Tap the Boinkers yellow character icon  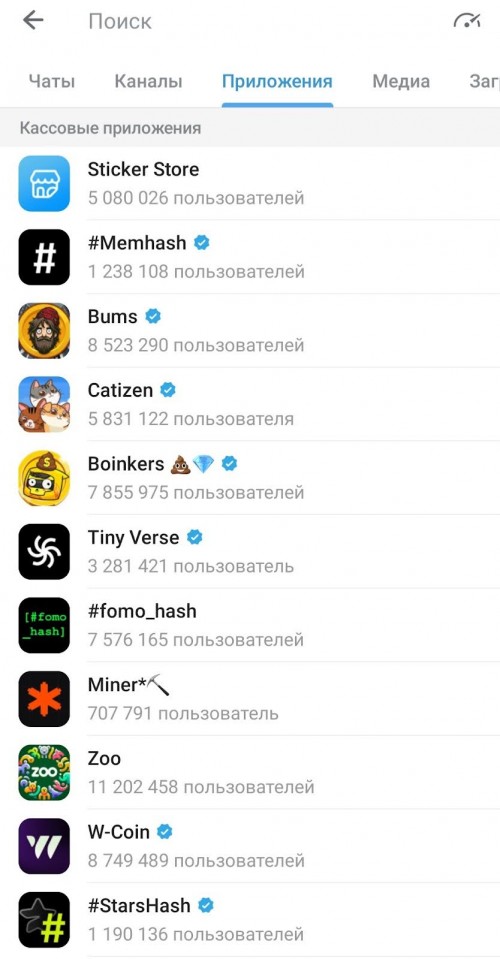(x=44, y=478)
